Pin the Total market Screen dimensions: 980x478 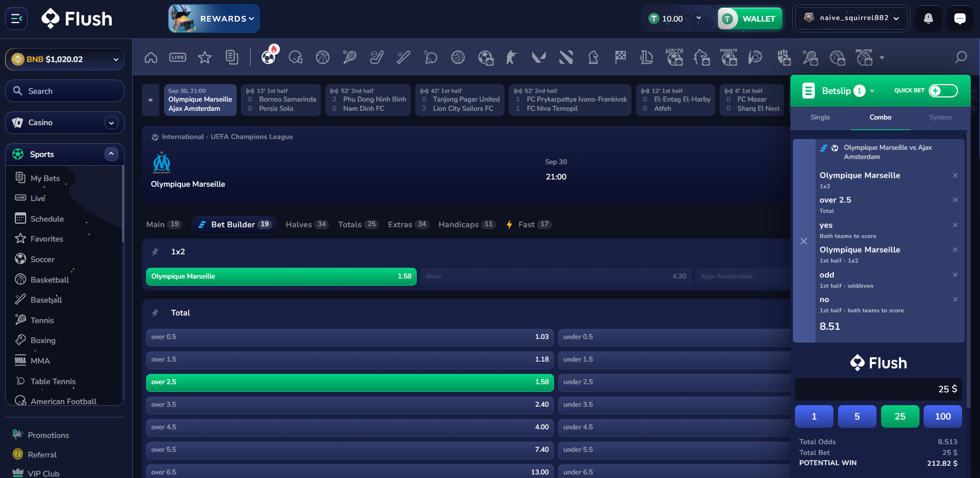point(155,313)
